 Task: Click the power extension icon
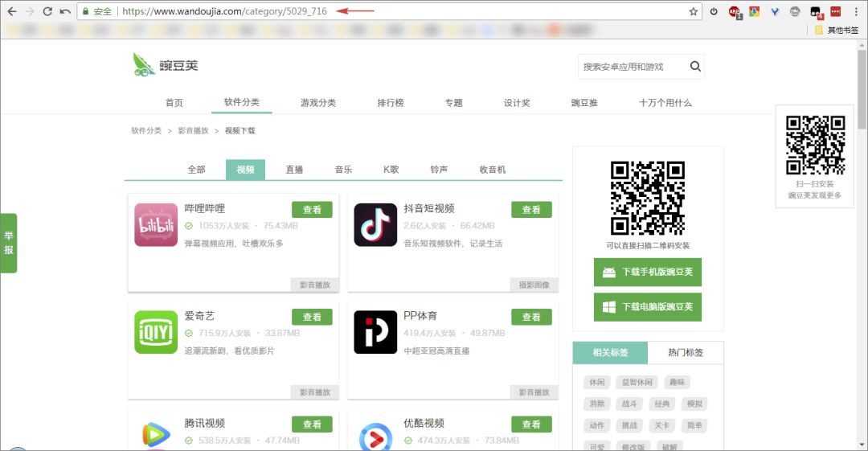(x=714, y=11)
